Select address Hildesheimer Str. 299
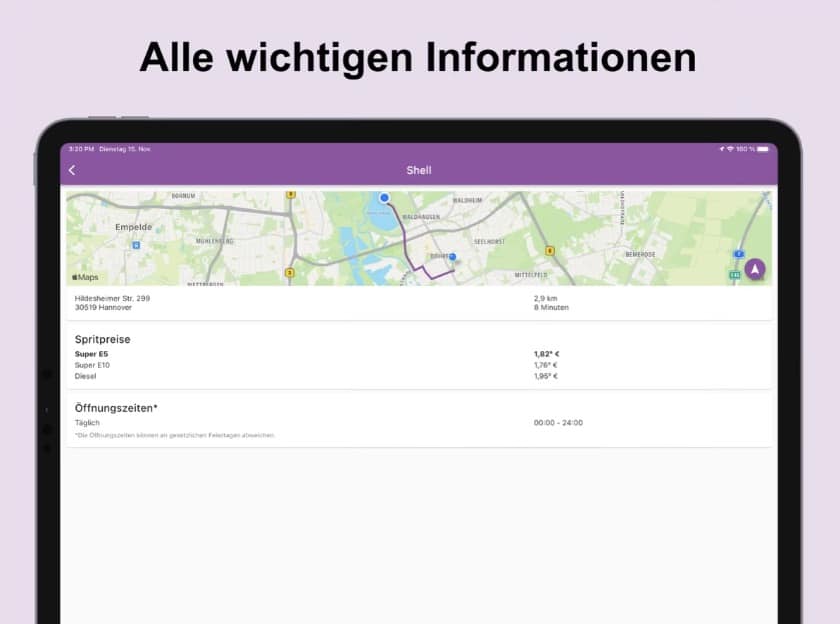 [112, 298]
